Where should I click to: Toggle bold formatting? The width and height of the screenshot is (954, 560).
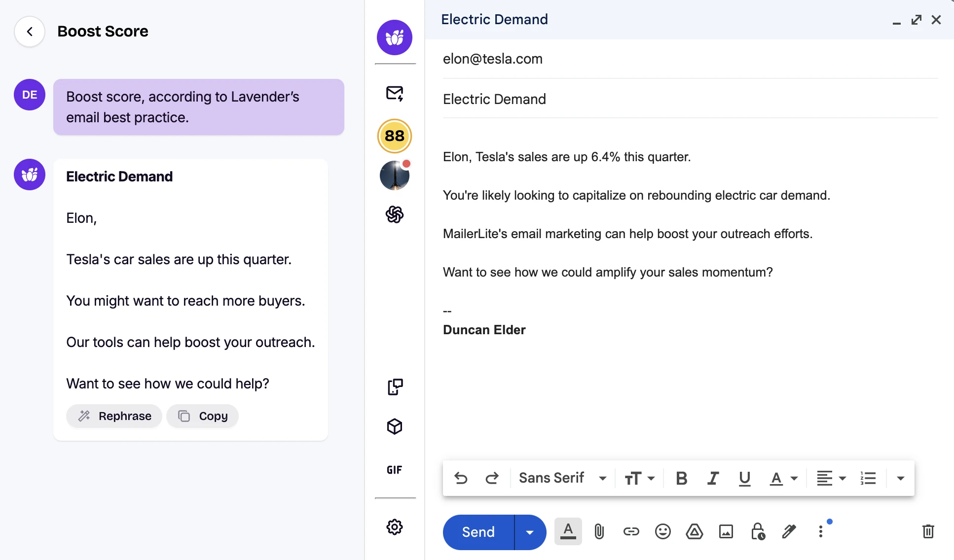click(681, 478)
